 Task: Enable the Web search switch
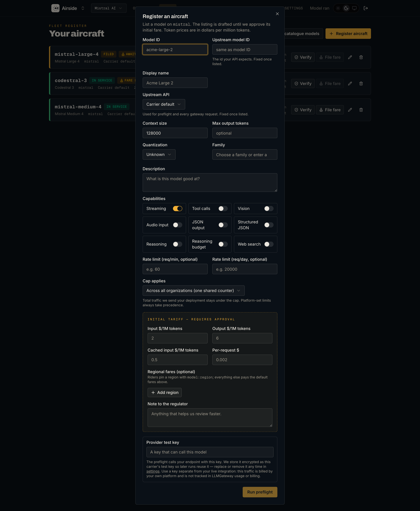point(269,244)
